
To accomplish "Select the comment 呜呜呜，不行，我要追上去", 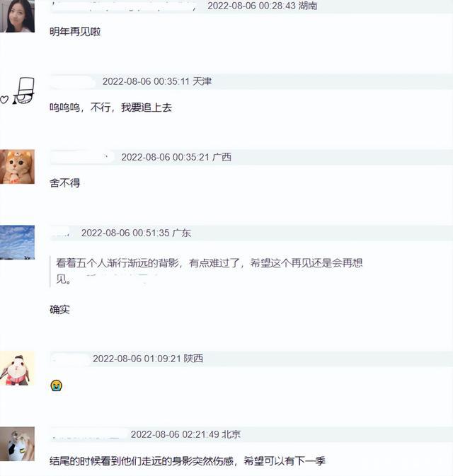I will 111,108.
